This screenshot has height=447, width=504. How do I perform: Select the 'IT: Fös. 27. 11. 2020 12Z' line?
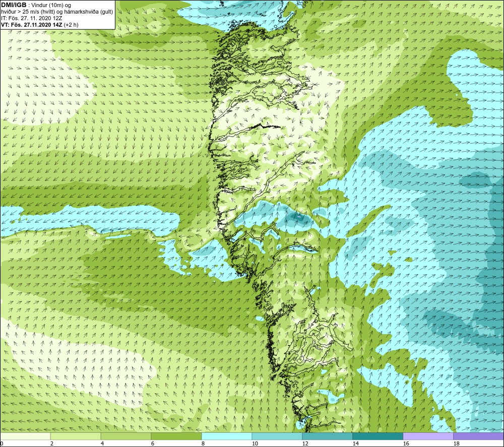(x=31, y=18)
